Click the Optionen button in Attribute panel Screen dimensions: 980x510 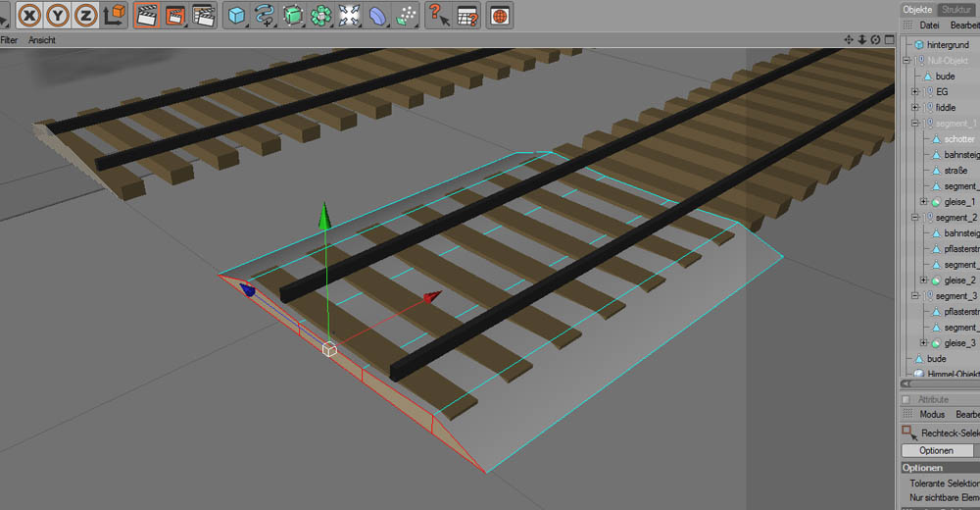point(936,450)
